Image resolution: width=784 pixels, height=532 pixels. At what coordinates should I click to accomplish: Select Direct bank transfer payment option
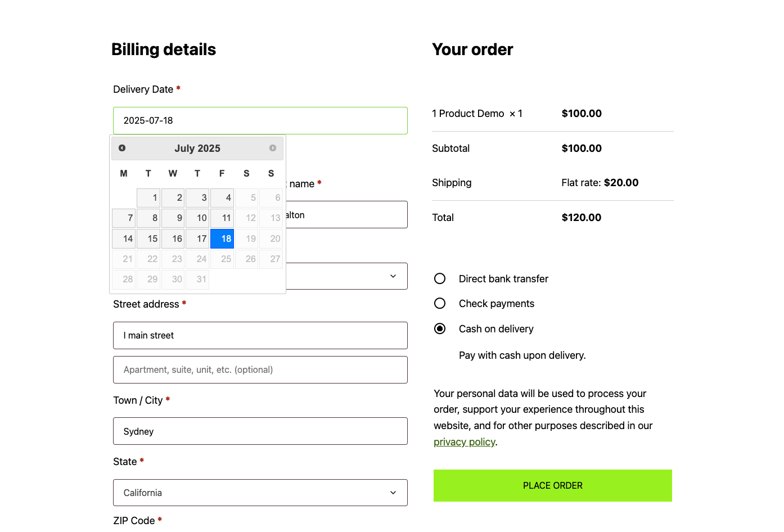click(x=440, y=279)
